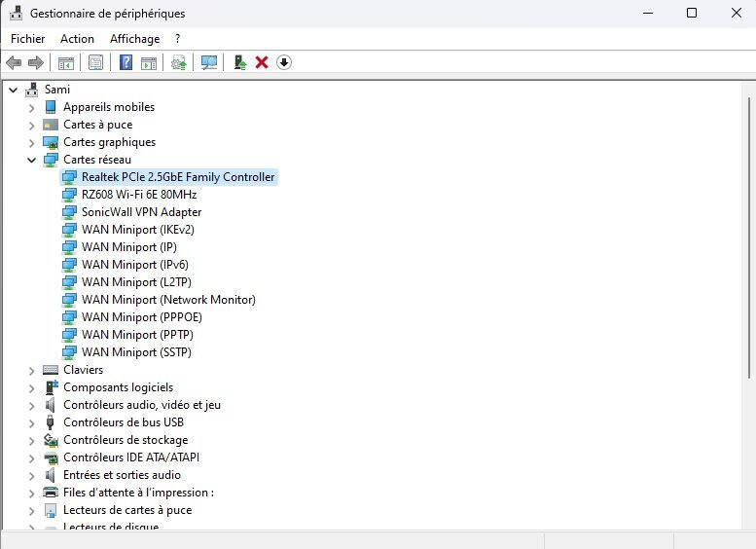Click the Entrées et sorties audio speaker icon
The width and height of the screenshot is (756, 549).
tap(51, 475)
